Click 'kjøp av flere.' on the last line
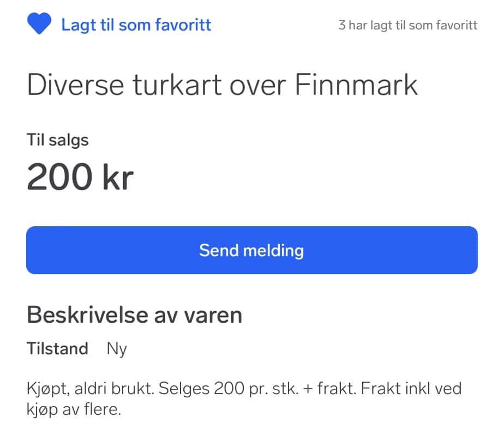Viewport: 504px width, 441px height. tap(73, 409)
